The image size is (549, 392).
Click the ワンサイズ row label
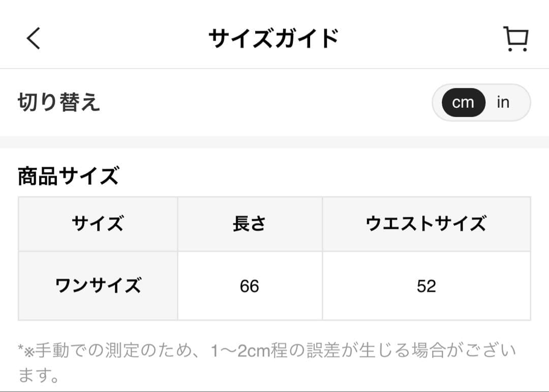tap(98, 286)
